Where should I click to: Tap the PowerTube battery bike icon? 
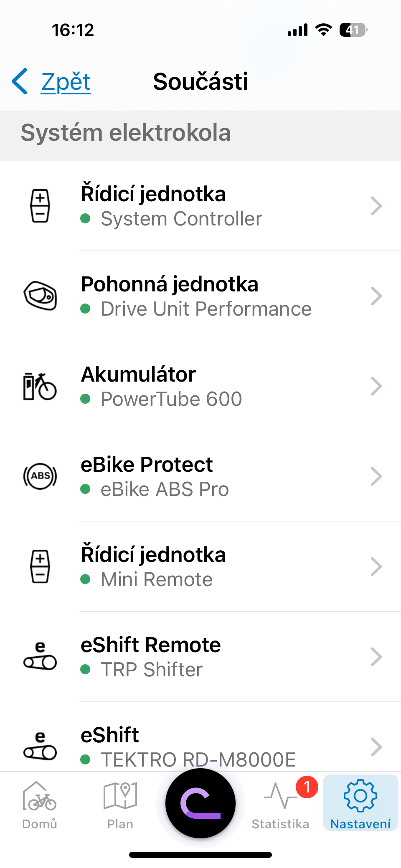click(40, 386)
